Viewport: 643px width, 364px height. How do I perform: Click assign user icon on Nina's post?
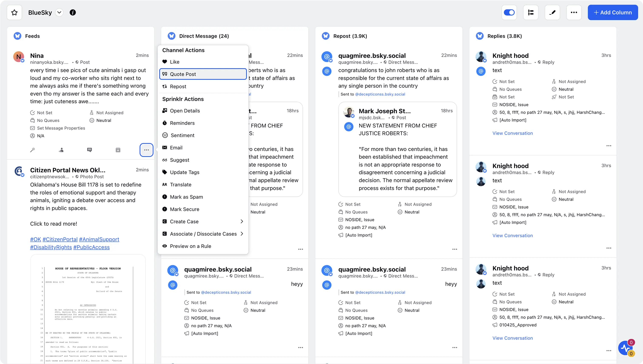tap(61, 150)
